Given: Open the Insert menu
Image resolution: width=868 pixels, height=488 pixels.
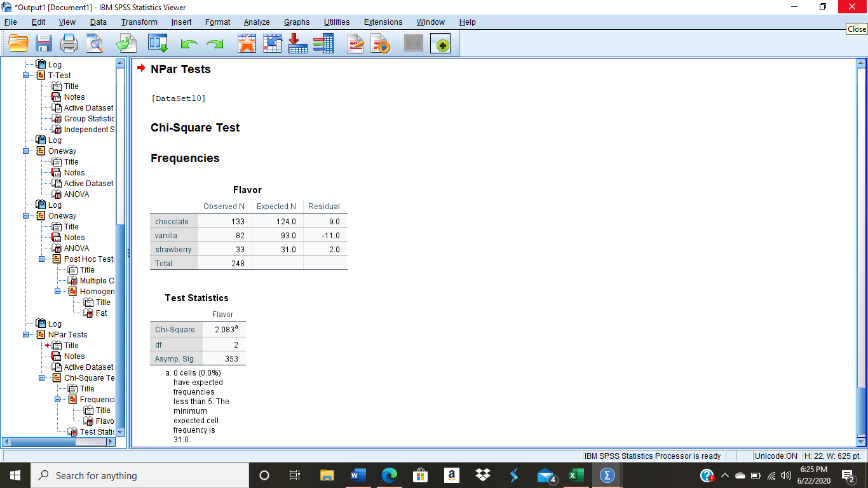Looking at the screenshot, I should [x=181, y=22].
